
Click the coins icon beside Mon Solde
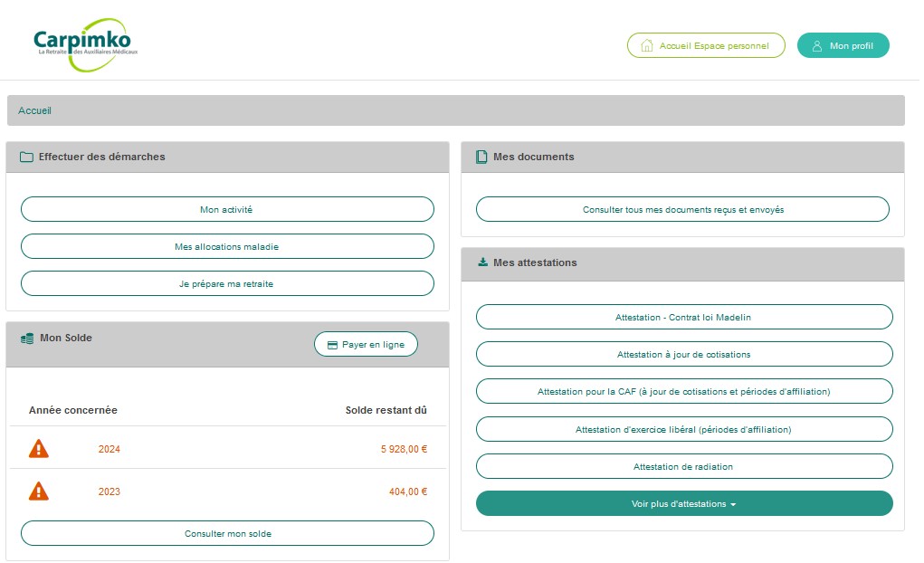pyautogui.click(x=27, y=339)
